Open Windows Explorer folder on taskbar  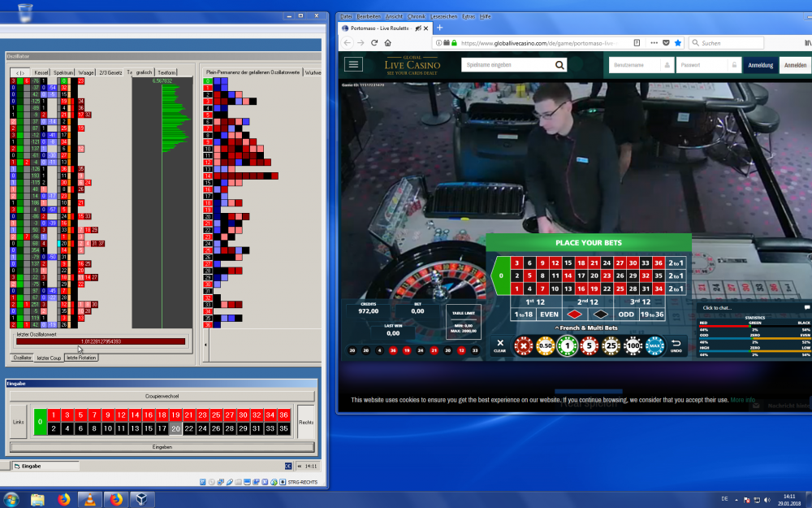[37, 499]
